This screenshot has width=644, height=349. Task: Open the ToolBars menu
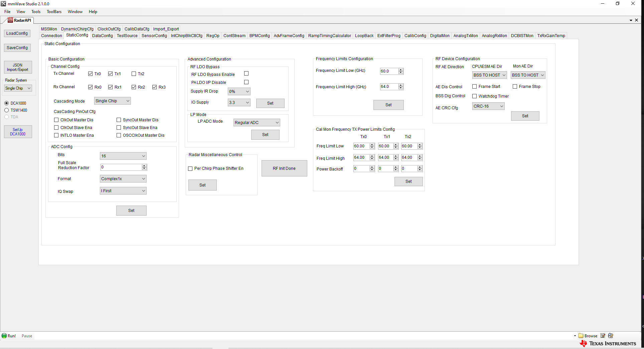point(54,12)
